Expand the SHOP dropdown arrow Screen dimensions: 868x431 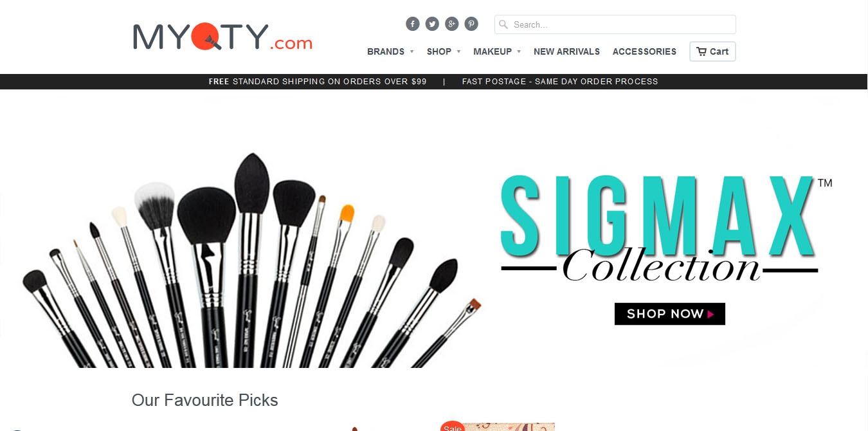tap(458, 51)
